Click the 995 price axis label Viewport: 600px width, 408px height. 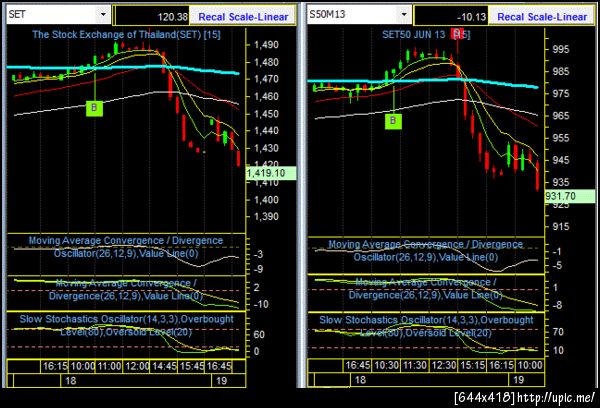tap(561, 49)
